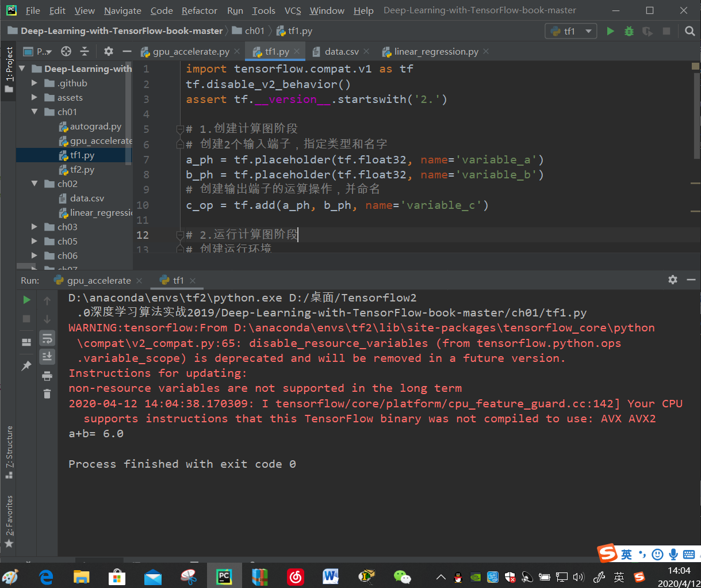Expand the ch03 folder

(35, 227)
